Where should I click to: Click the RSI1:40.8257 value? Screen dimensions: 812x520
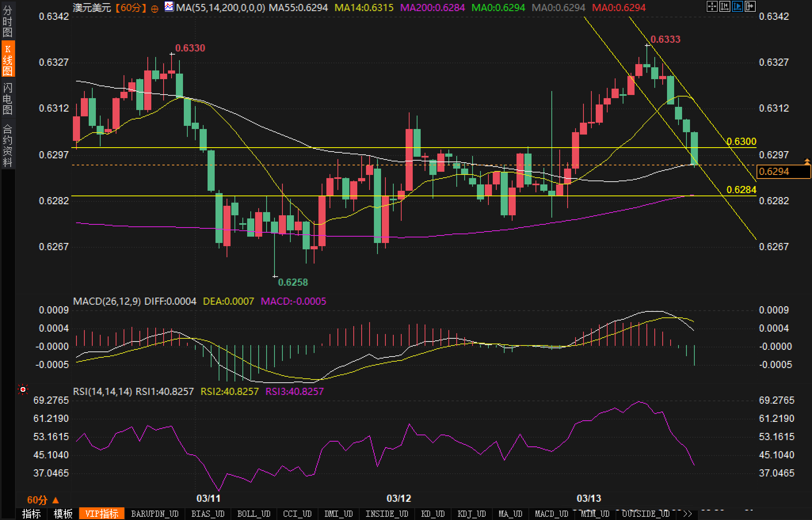[x=165, y=391]
